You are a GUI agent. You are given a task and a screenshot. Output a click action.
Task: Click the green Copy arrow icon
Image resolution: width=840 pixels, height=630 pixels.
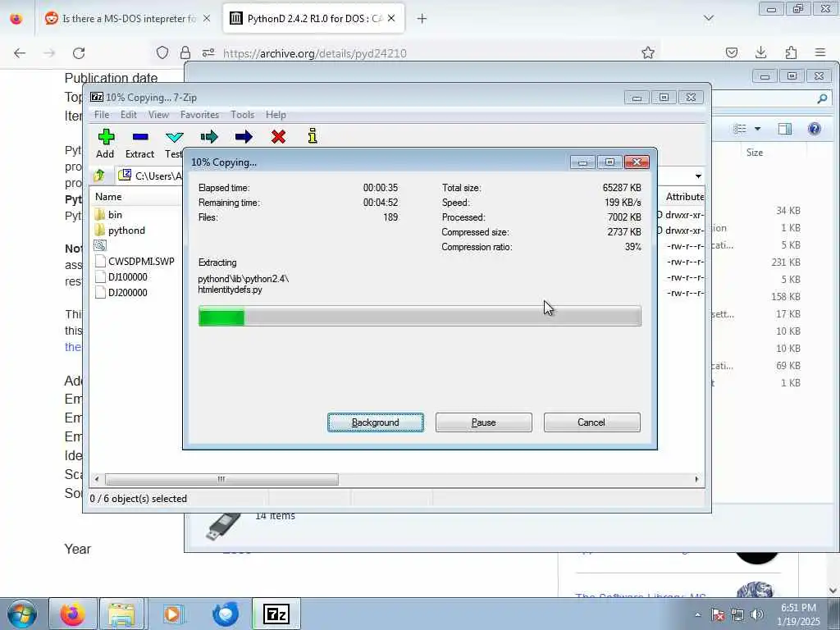tap(209, 137)
